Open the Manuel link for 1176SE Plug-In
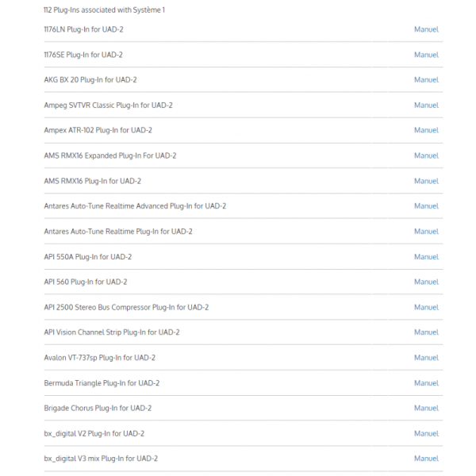Screen dimensions: 476x476 click(426, 55)
